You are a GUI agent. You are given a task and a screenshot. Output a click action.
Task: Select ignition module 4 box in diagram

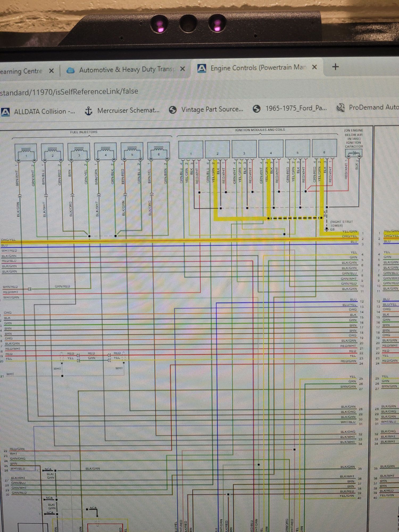point(271,149)
